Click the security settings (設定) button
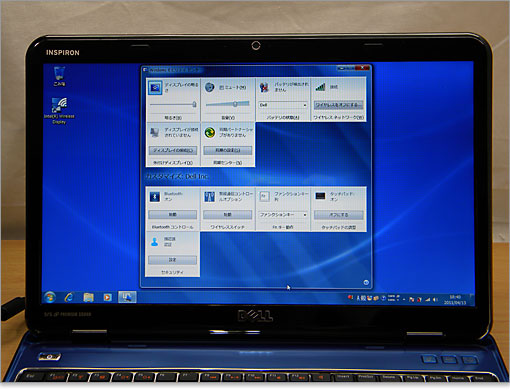 pos(172,260)
